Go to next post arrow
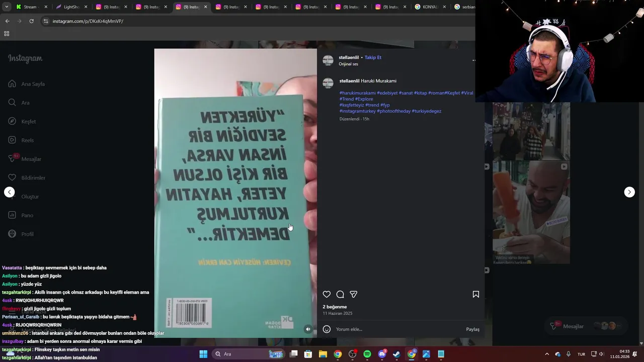644x362 pixels. pyautogui.click(x=629, y=192)
